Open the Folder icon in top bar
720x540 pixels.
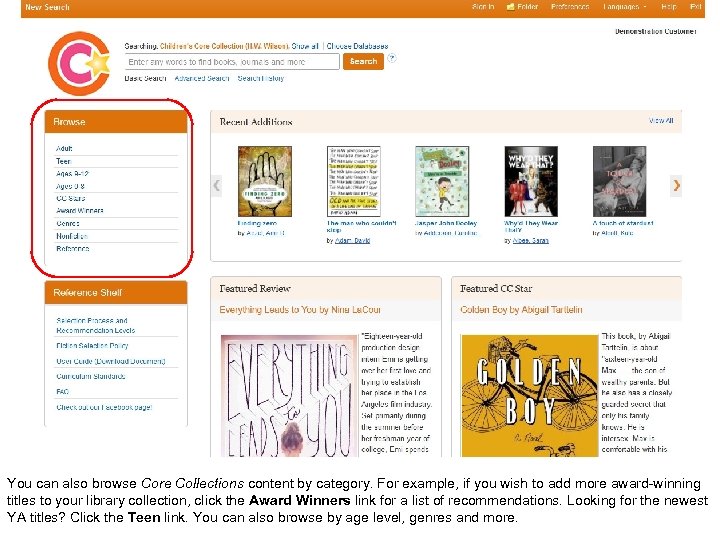click(x=510, y=7)
